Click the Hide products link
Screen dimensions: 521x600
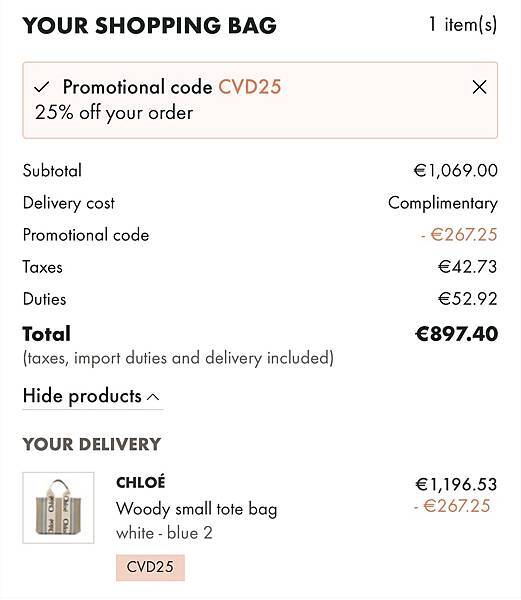[92, 396]
